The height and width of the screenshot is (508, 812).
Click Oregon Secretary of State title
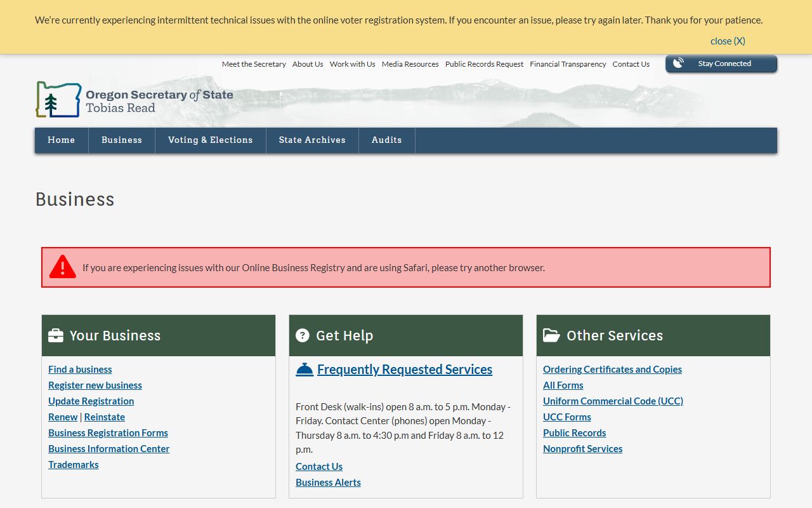(159, 95)
